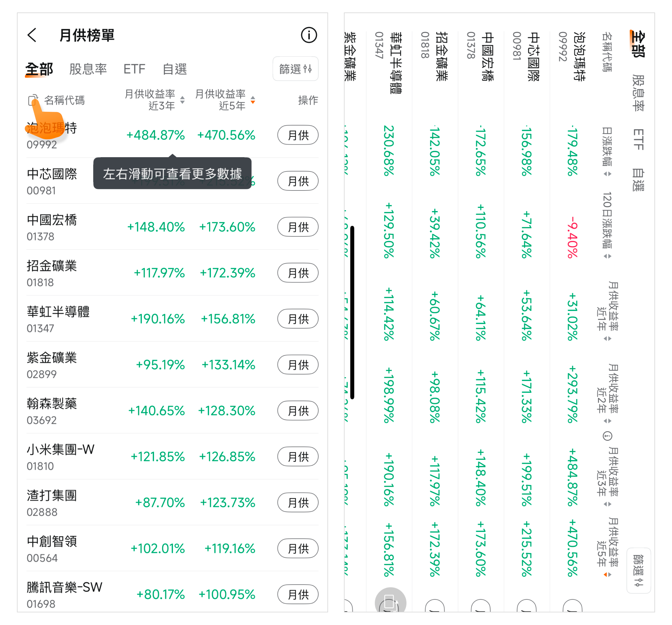This screenshot has width=672, height=625.
Task: Open 篩選 filter in the portrait list
Action: pyautogui.click(x=295, y=69)
